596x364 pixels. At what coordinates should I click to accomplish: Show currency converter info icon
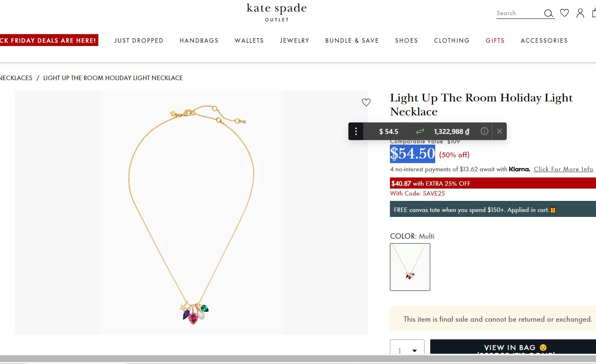[x=485, y=131]
